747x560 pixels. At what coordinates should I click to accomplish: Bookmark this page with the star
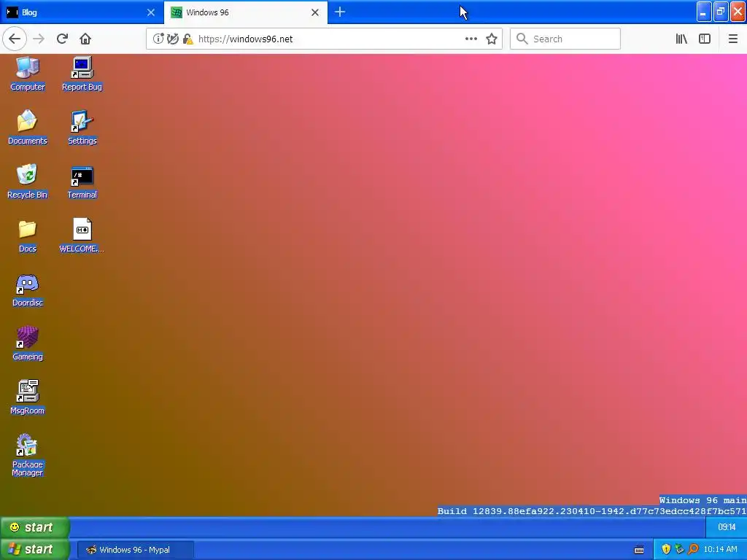(x=492, y=39)
